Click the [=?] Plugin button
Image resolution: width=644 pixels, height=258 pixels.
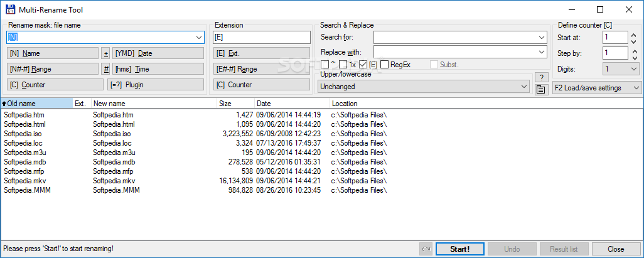point(156,85)
